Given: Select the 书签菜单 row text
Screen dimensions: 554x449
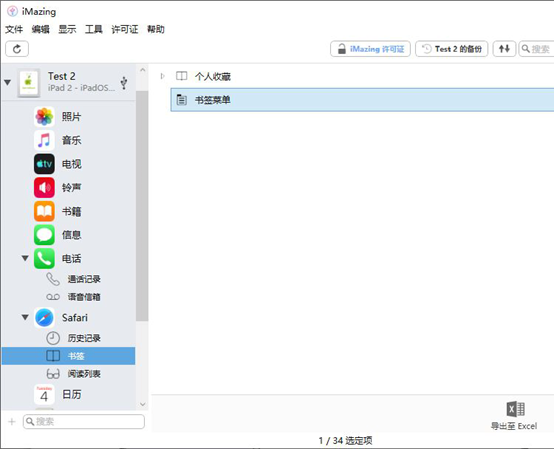Looking at the screenshot, I should click(x=213, y=100).
